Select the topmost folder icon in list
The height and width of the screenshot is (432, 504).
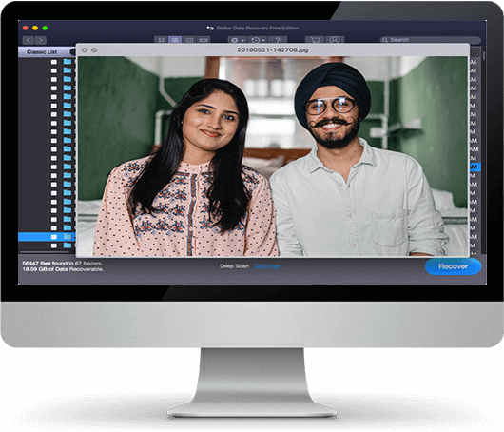(68, 62)
